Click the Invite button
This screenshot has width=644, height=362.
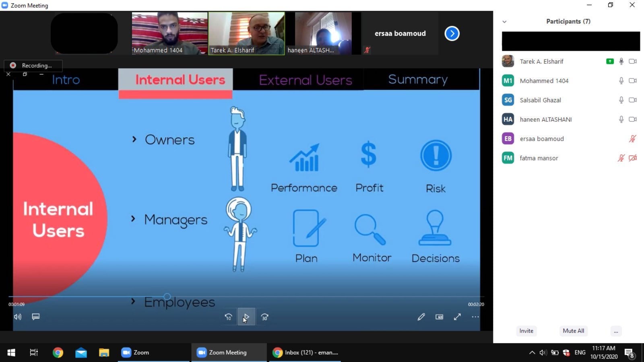(526, 331)
